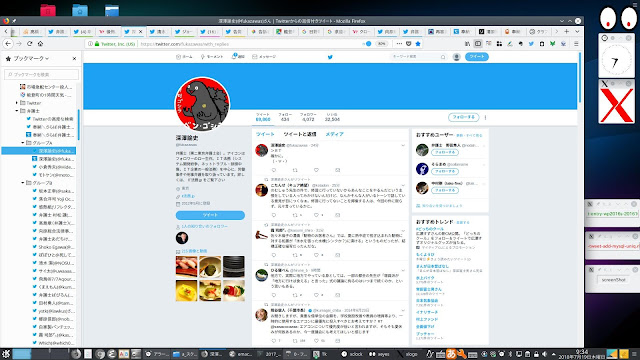Open フォロワー count link
Viewport: 640px width, 360px height.
click(x=308, y=117)
